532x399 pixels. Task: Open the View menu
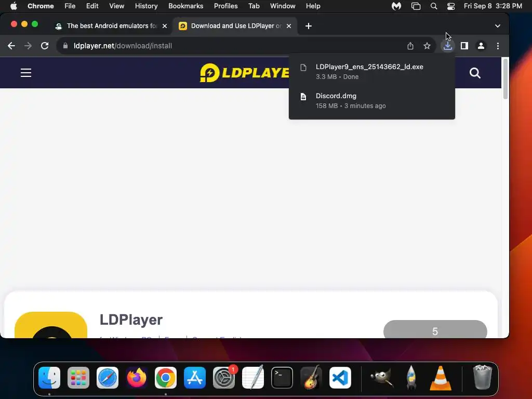click(x=116, y=6)
